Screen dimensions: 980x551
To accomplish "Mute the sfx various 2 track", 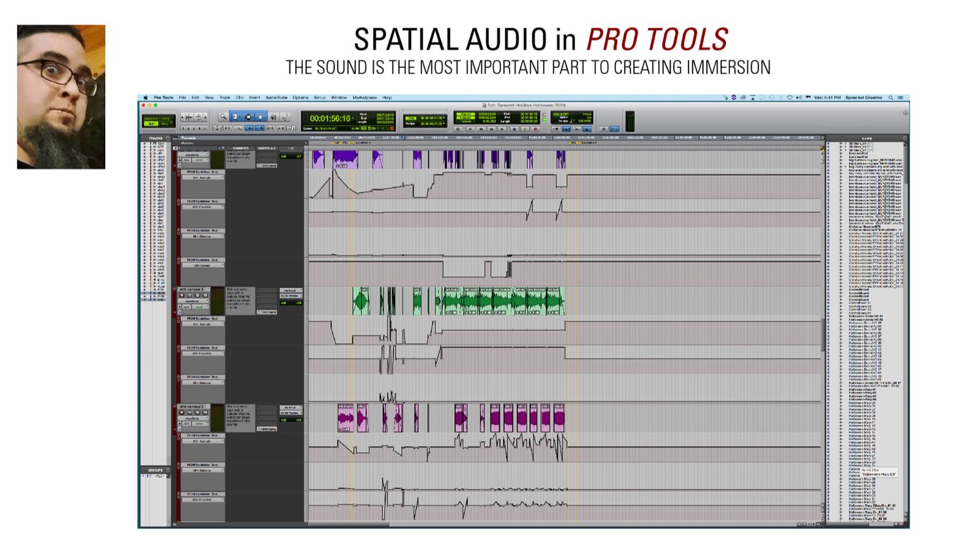I will click(205, 295).
